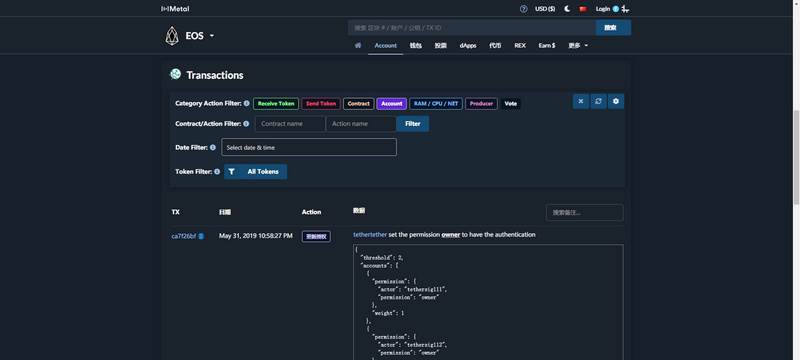Click the EOS logo icon
The height and width of the screenshot is (360, 800).
172,36
